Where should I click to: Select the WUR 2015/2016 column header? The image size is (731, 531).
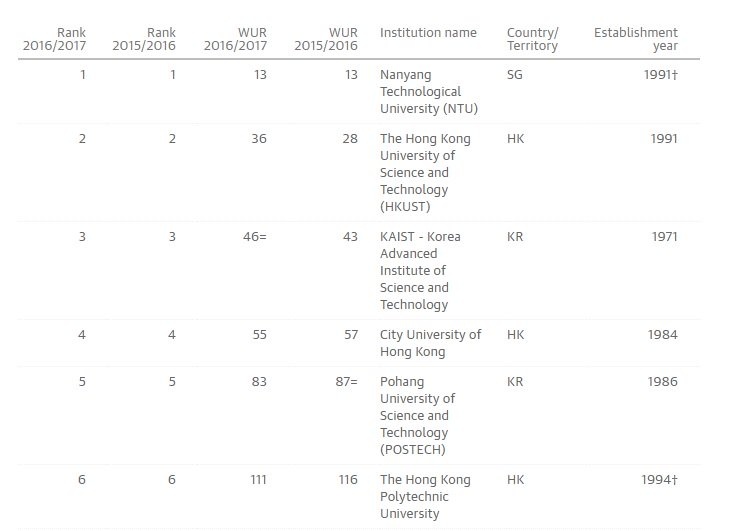(x=325, y=39)
